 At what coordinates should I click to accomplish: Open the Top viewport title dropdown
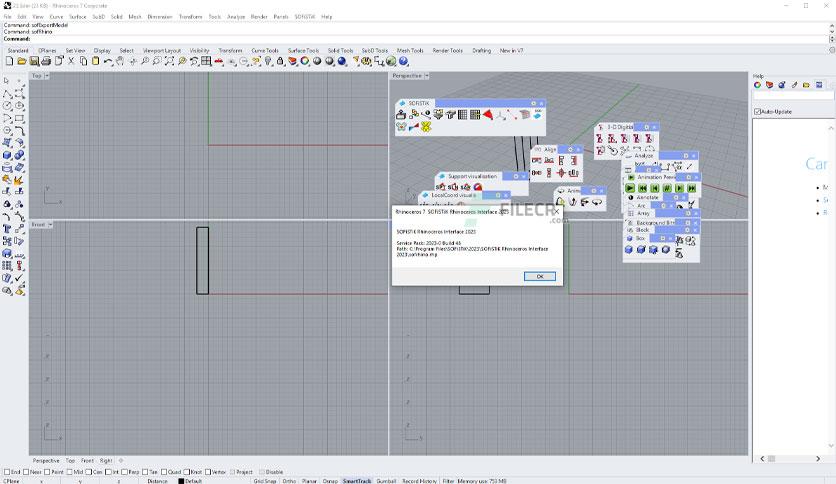click(x=47, y=76)
